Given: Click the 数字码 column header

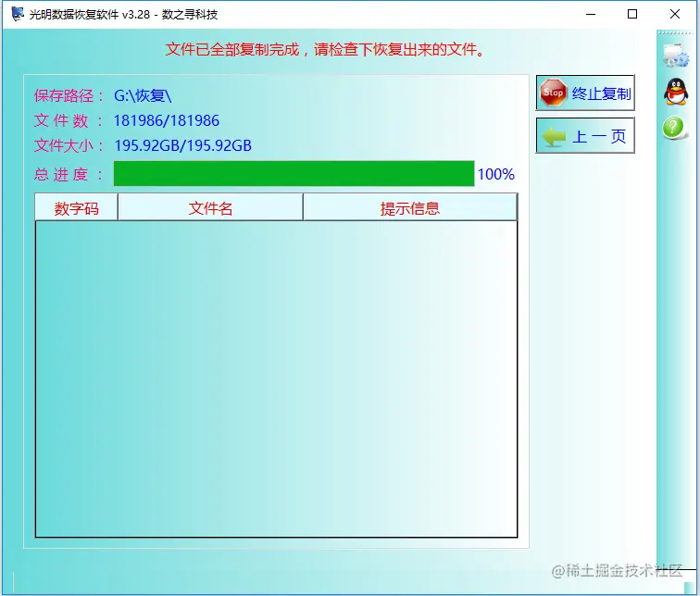Looking at the screenshot, I should (76, 208).
